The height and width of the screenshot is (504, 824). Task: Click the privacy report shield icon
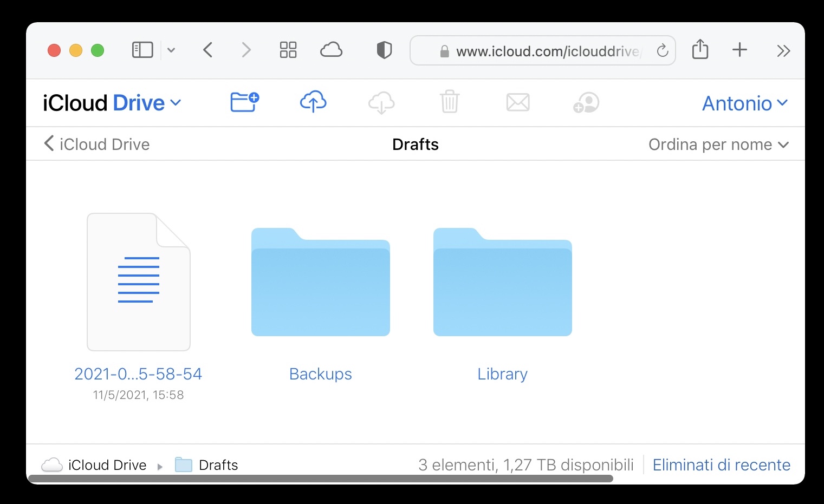pyautogui.click(x=384, y=50)
